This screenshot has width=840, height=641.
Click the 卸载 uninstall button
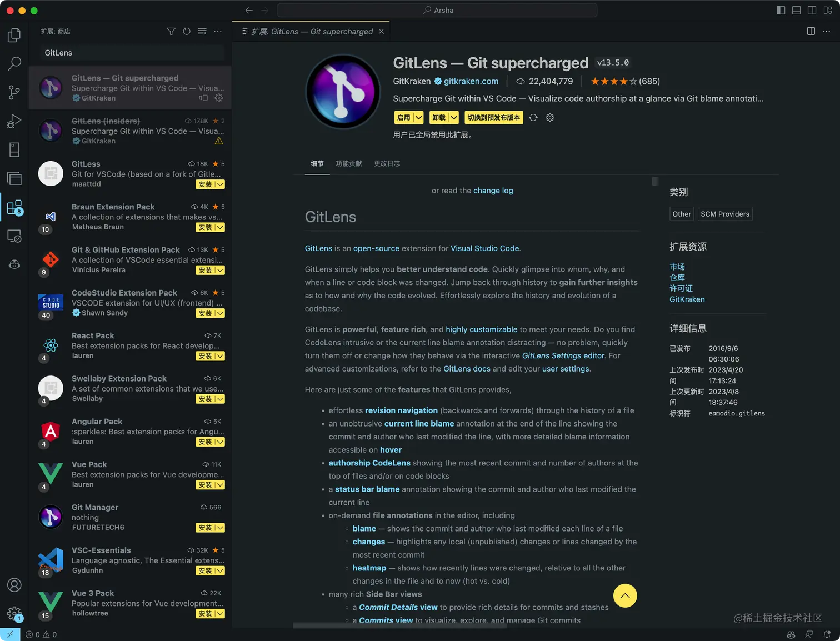pyautogui.click(x=439, y=118)
